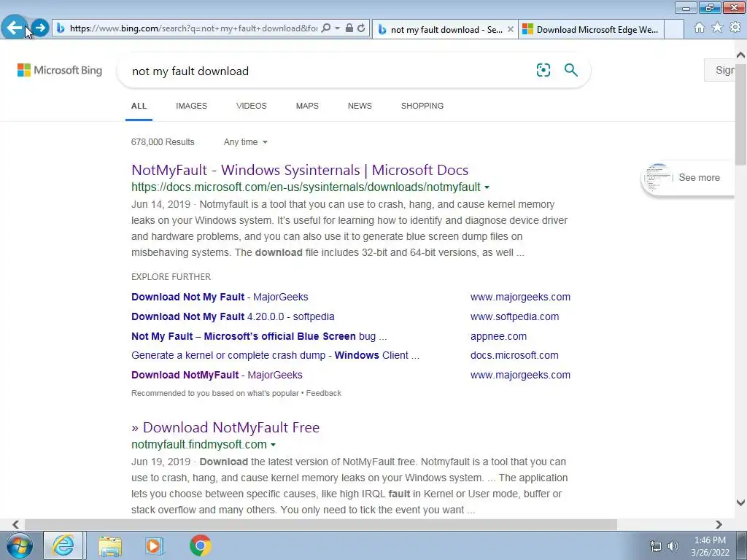
Task: Select the MAPS tab
Action: tap(307, 106)
